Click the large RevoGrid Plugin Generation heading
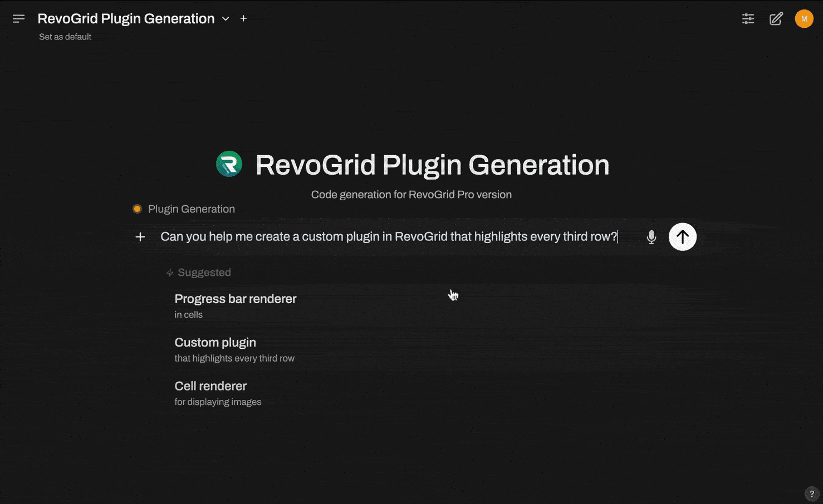Viewport: 823px width, 504px height. (432, 165)
